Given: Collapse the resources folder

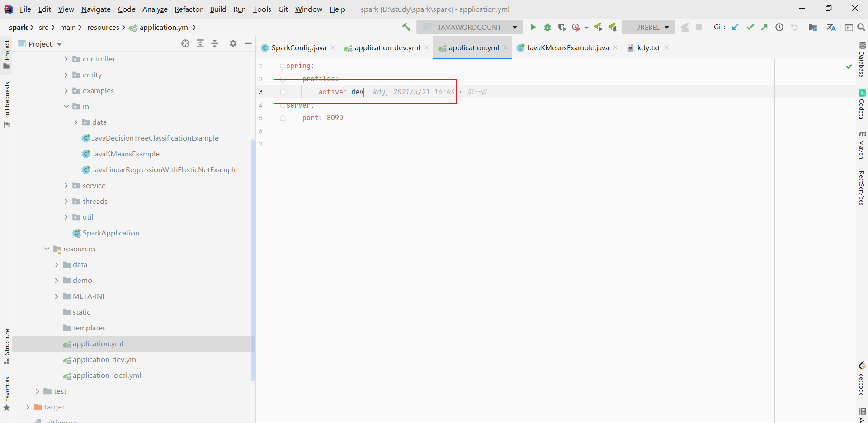Looking at the screenshot, I should click(x=47, y=249).
